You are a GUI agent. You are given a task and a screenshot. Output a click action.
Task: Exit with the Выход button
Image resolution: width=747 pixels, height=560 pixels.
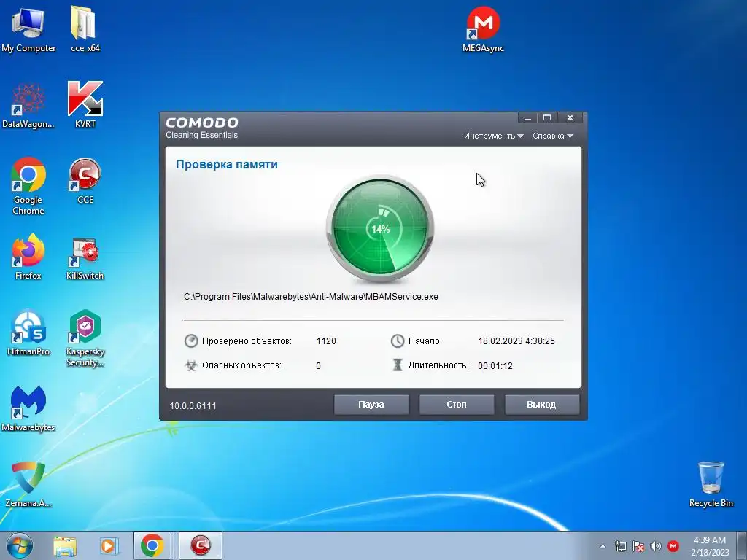[x=542, y=404]
